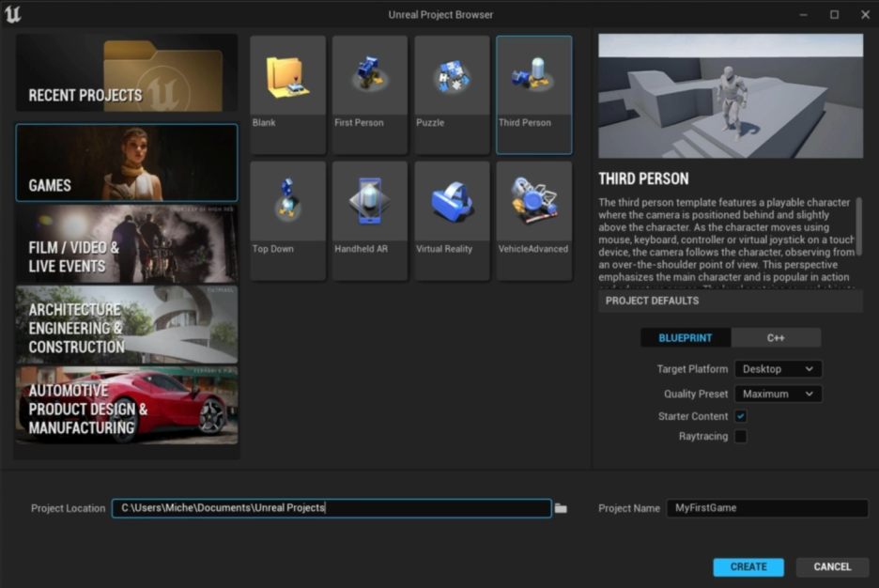
Task: Choose the VehicleAdvanced template
Action: point(533,221)
